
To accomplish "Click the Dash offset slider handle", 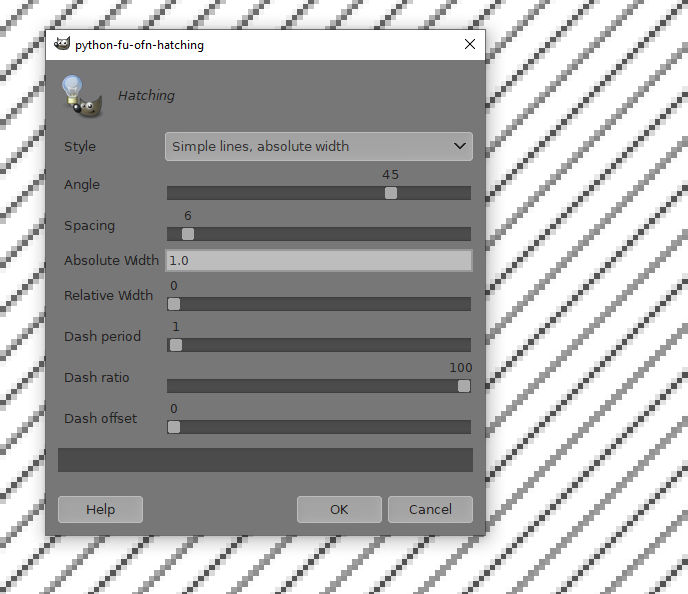I will tap(174, 427).
